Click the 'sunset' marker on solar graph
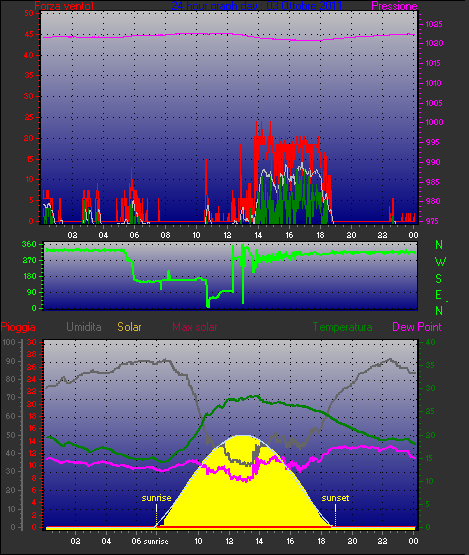Image resolution: width=469 pixels, height=555 pixels. pos(335,498)
